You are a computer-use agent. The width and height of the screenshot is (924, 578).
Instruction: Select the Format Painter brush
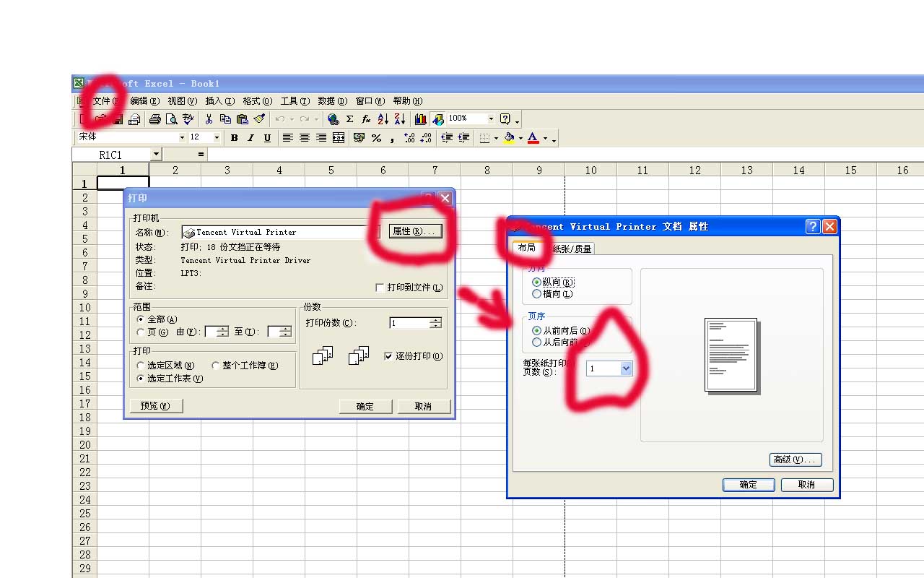pyautogui.click(x=259, y=119)
